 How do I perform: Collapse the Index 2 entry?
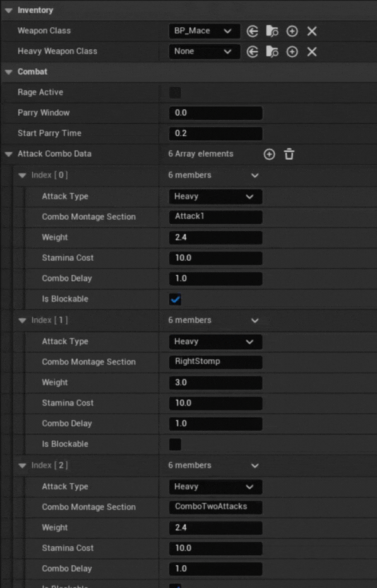24,465
